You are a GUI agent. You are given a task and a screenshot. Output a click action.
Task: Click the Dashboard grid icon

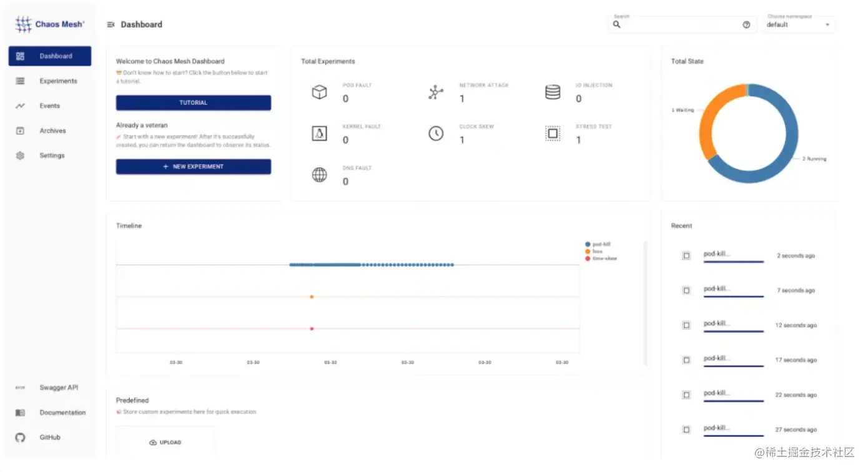point(20,56)
